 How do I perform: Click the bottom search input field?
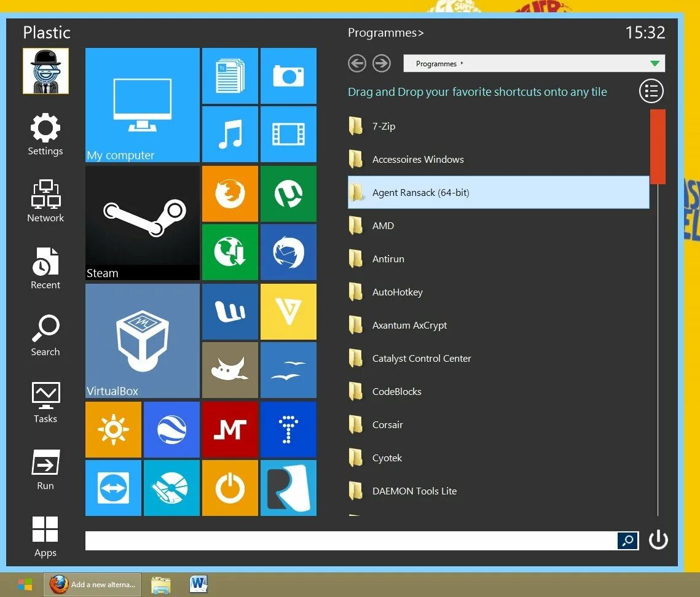[x=351, y=540]
